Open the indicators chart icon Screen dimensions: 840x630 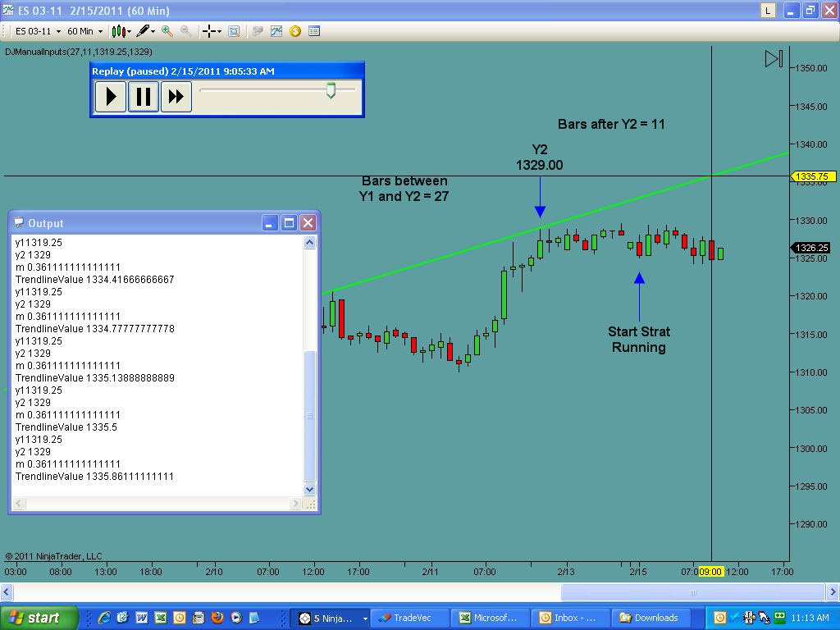tap(276, 32)
